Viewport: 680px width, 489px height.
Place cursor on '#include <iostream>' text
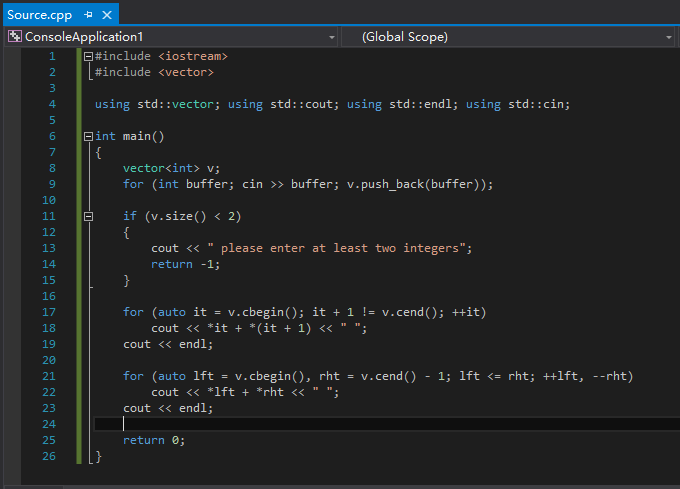tap(161, 56)
